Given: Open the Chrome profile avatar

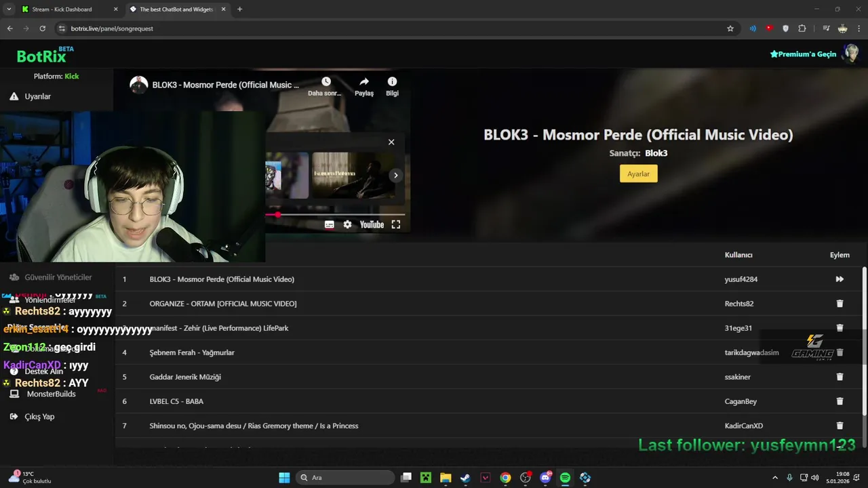Looking at the screenshot, I should (x=842, y=28).
